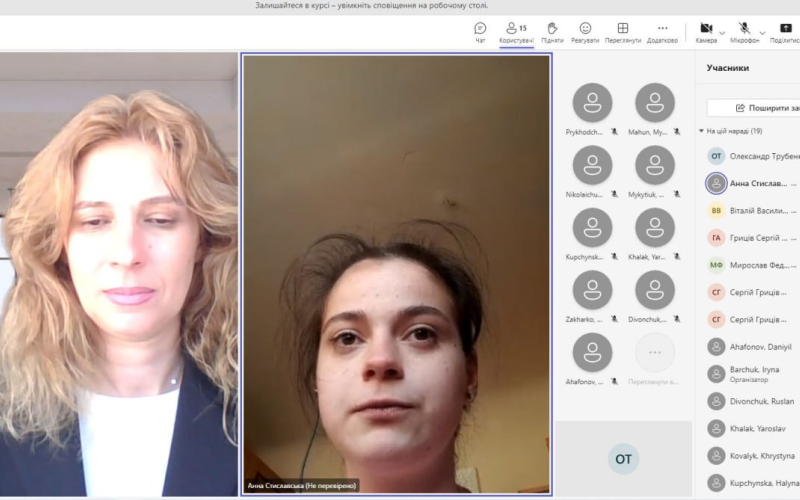The image size is (800, 500).
Task: Click the desktop notifications banner text
Action: (x=371, y=6)
